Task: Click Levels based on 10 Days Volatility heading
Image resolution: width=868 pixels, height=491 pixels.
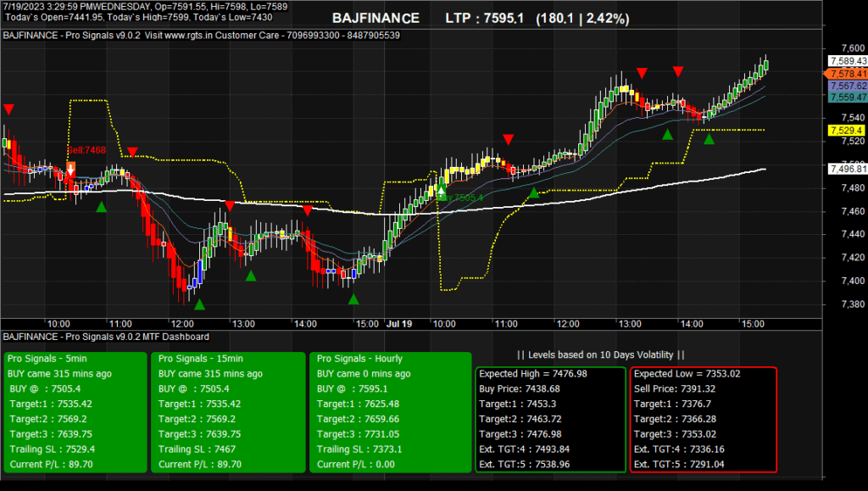Action: point(601,354)
